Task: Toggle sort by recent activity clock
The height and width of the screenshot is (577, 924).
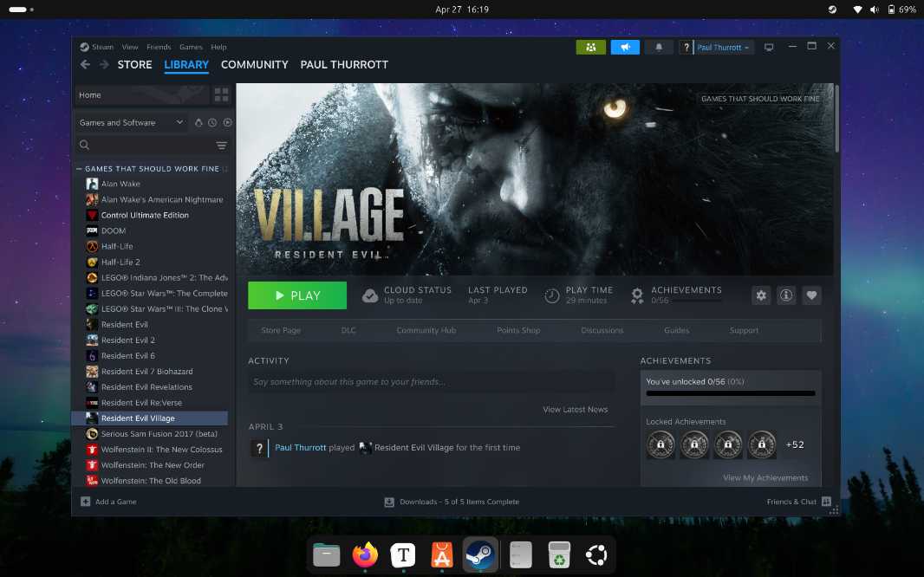Action: tap(212, 123)
